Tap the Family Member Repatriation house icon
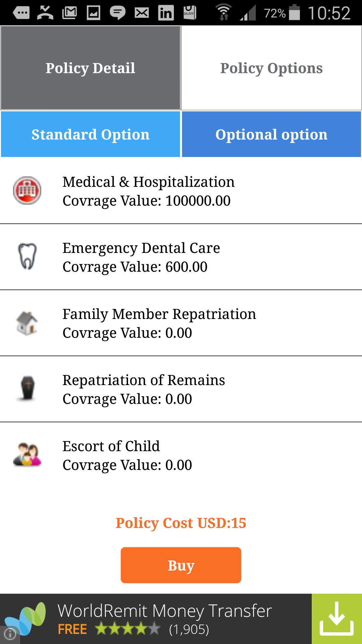Screen dimensions: 362x644 tap(27, 323)
